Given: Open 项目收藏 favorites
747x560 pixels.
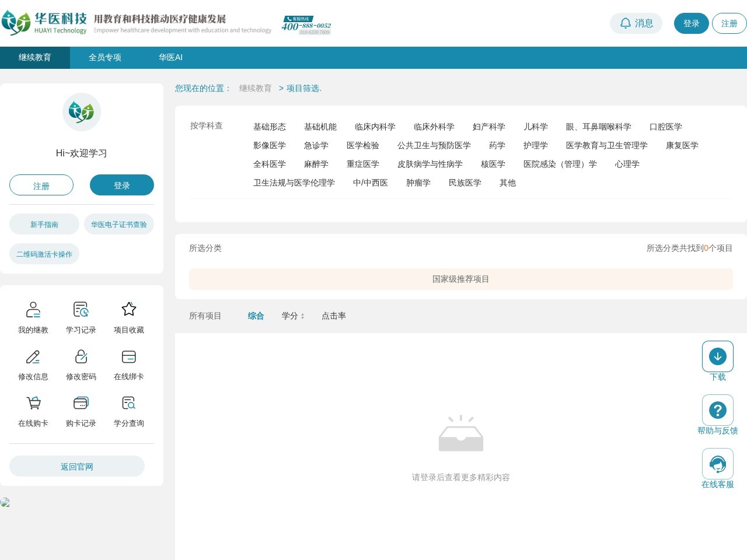Looking at the screenshot, I should 128,317.
